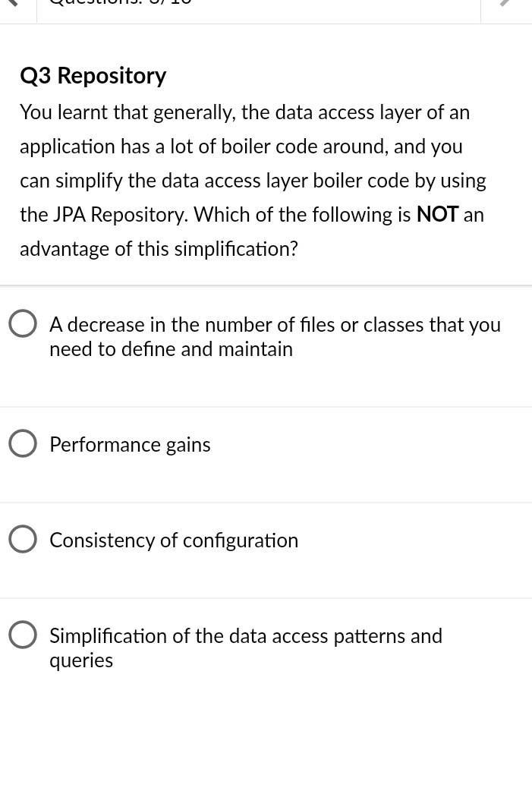Click the row of the last answer option

coord(266,647)
